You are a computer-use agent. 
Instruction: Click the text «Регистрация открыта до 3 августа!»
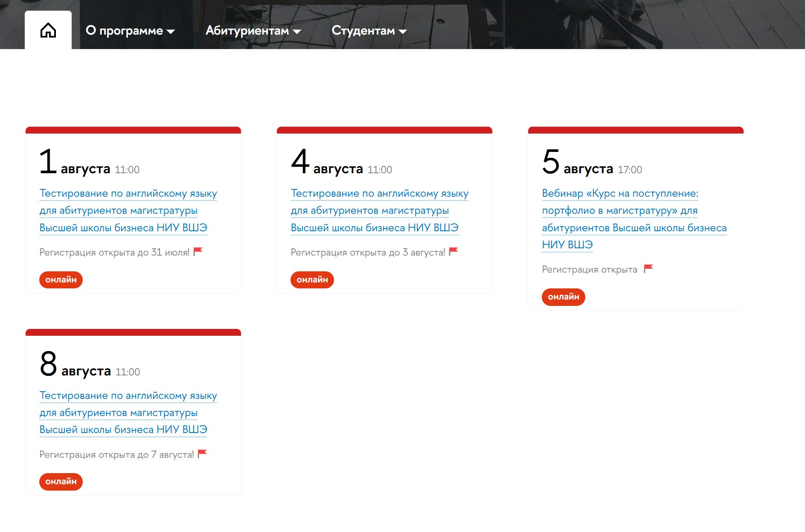[368, 253]
